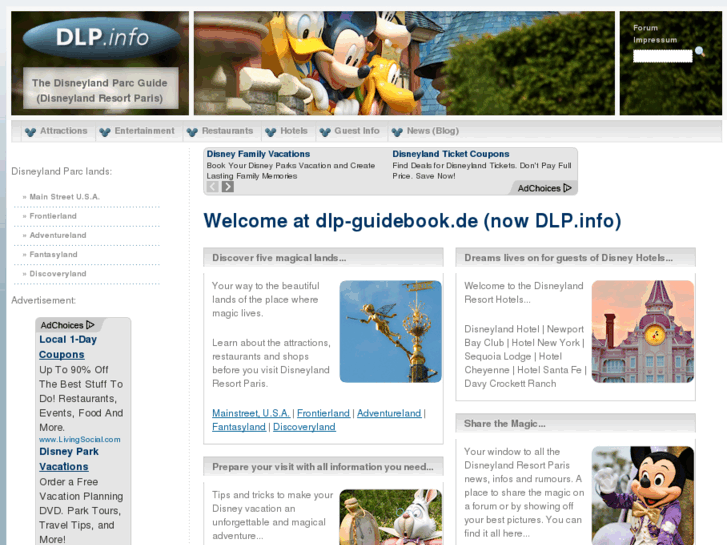Open the Disney Park Vacations ad link
This screenshot has height=545, width=727.
tap(69, 459)
